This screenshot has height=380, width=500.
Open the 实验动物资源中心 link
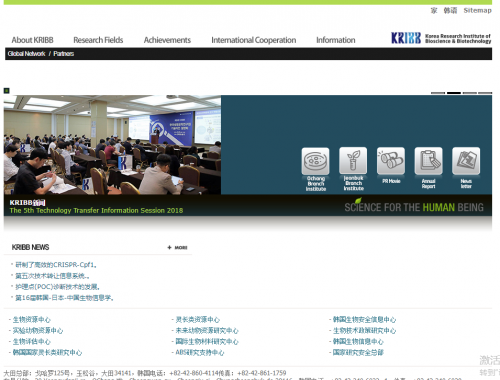coord(38,331)
